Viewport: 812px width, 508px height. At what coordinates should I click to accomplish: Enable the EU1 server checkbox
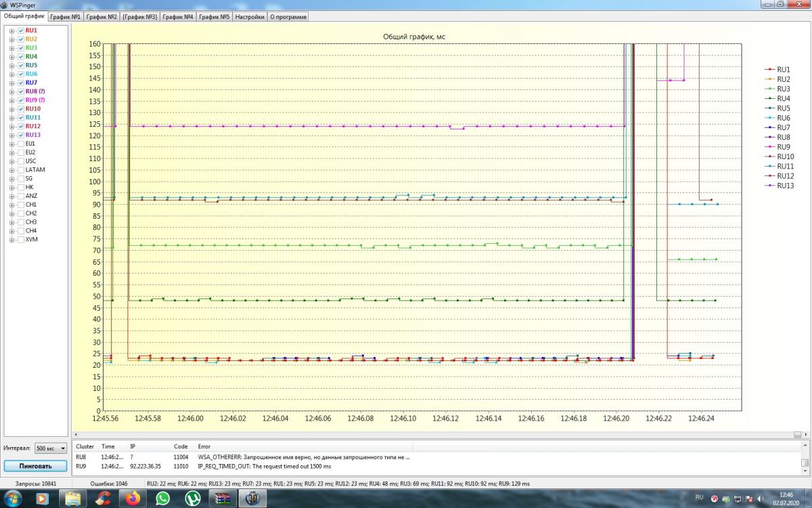[x=21, y=144]
